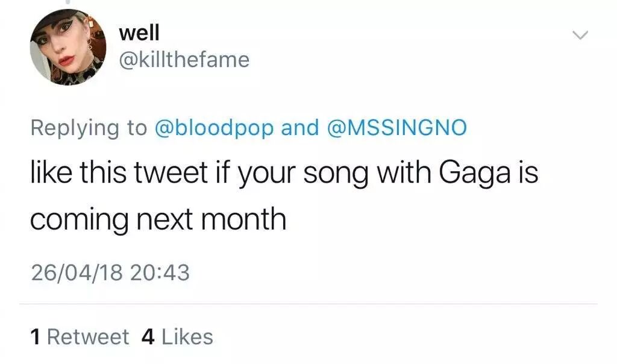Image resolution: width=617 pixels, height=364 pixels.
Task: Click the profile avatar of user well
Action: pyautogui.click(x=67, y=47)
